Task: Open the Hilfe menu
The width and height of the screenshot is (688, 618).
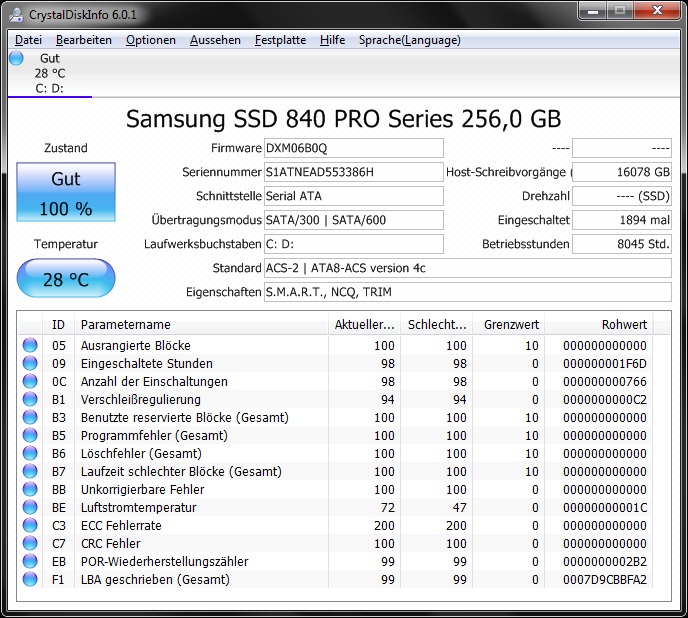Action: point(332,40)
